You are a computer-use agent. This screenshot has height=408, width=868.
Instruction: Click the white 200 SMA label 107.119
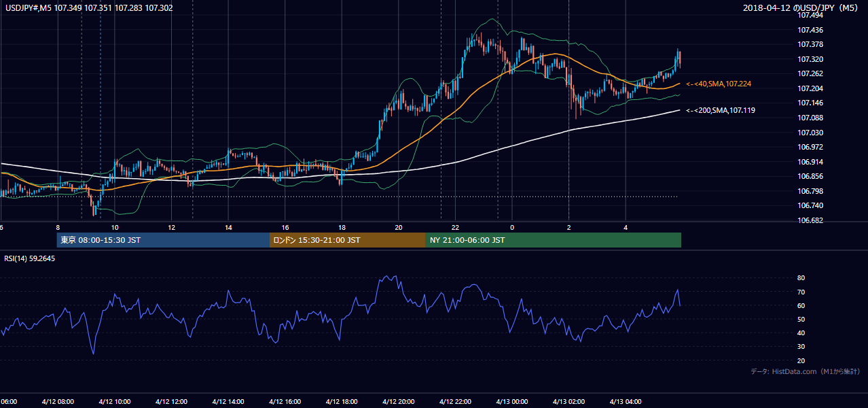(x=721, y=110)
